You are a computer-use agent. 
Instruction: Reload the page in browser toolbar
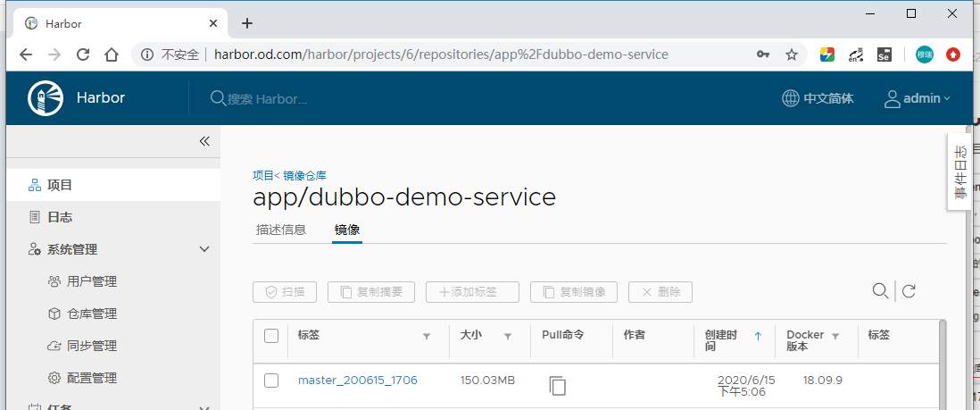[x=82, y=54]
